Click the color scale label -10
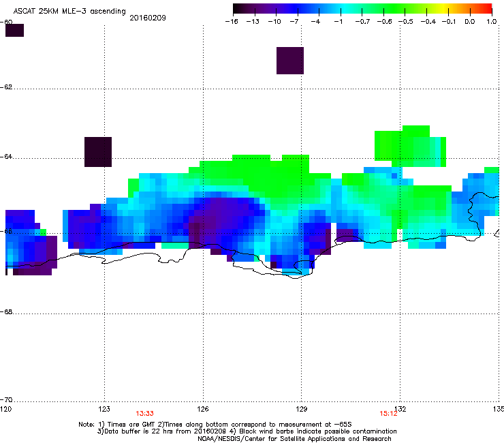The image size is (504, 443). point(274,22)
